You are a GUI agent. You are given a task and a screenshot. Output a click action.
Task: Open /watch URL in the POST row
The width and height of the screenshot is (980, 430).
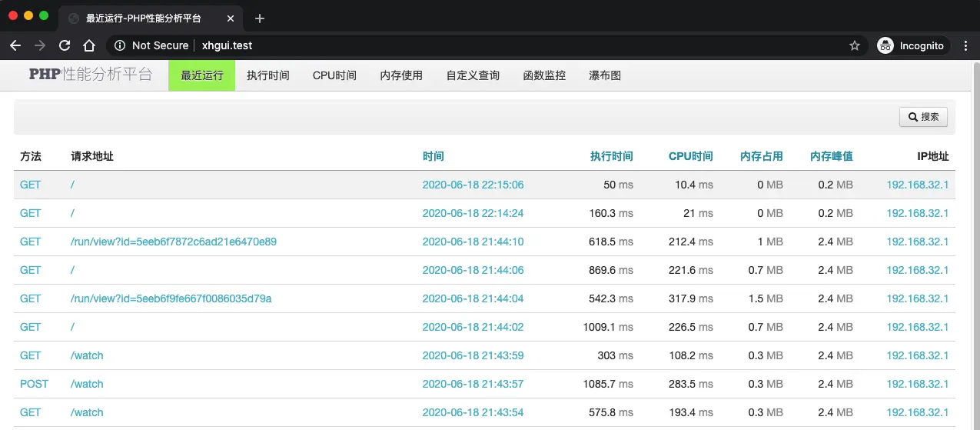point(87,384)
